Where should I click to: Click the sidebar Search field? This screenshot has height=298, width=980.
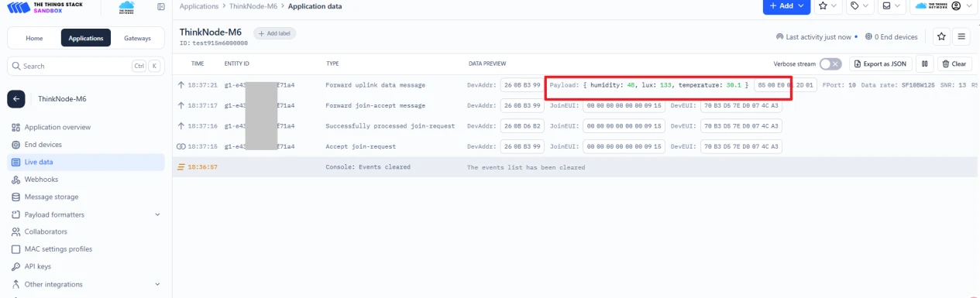click(x=85, y=66)
